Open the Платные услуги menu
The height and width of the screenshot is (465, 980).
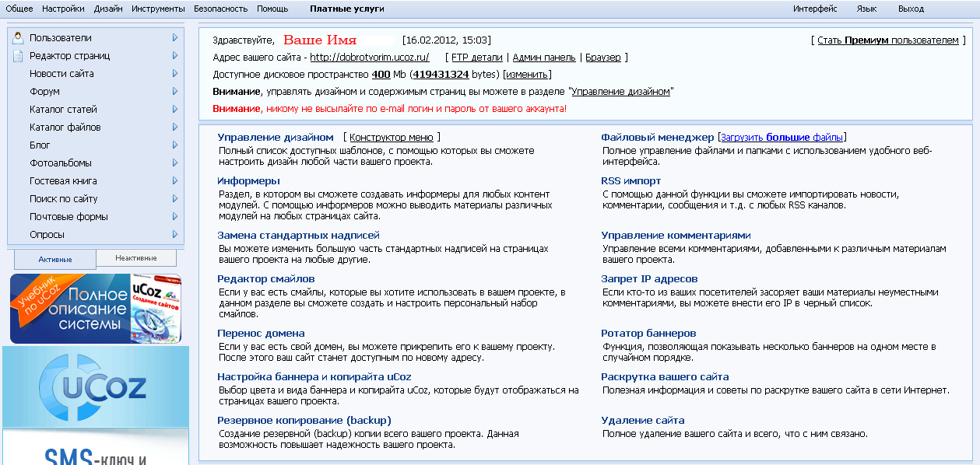(347, 9)
